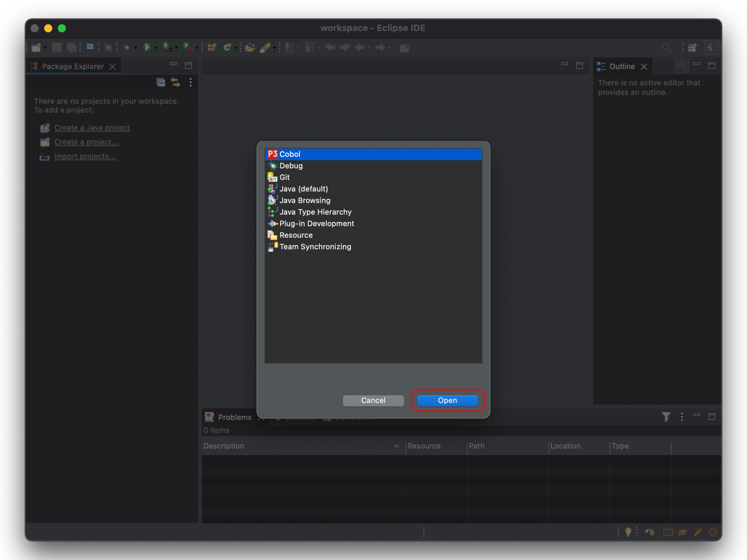747x560 pixels.
Task: Toggle the Pin Editor button
Action: tap(404, 48)
